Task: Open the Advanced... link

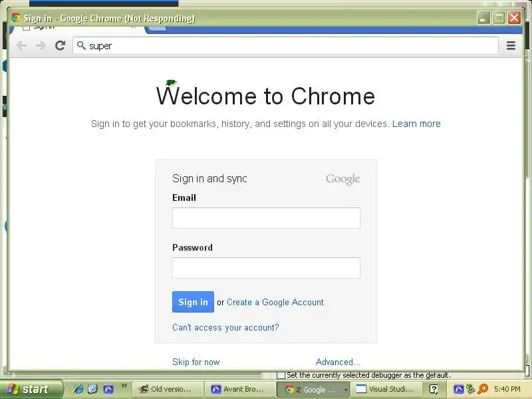Action: (x=338, y=362)
